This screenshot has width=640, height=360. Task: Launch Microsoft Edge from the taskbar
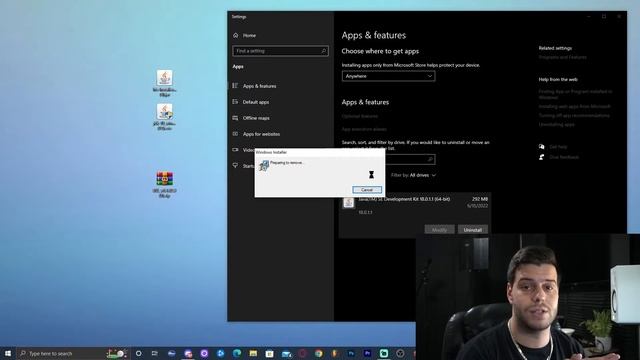pyautogui.click(x=237, y=353)
